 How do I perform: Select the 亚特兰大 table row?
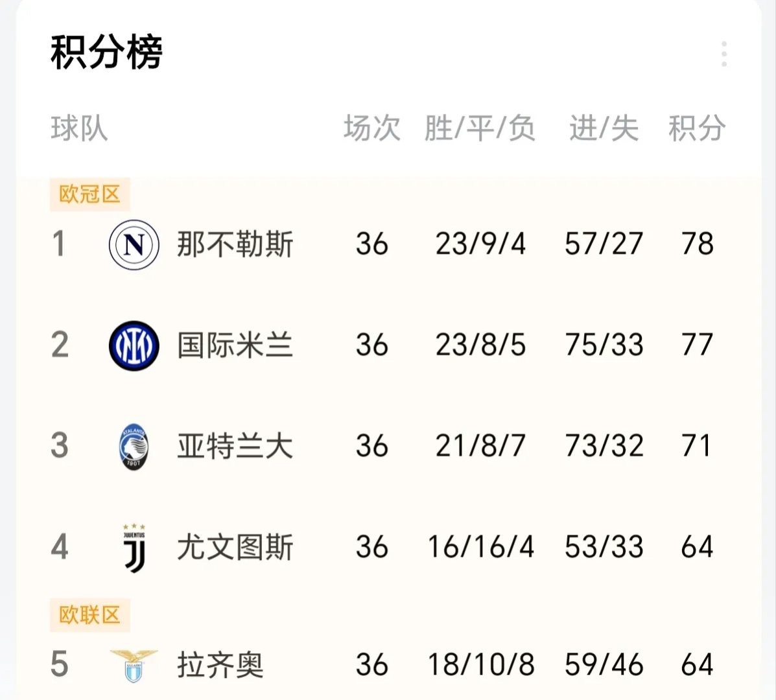click(389, 445)
